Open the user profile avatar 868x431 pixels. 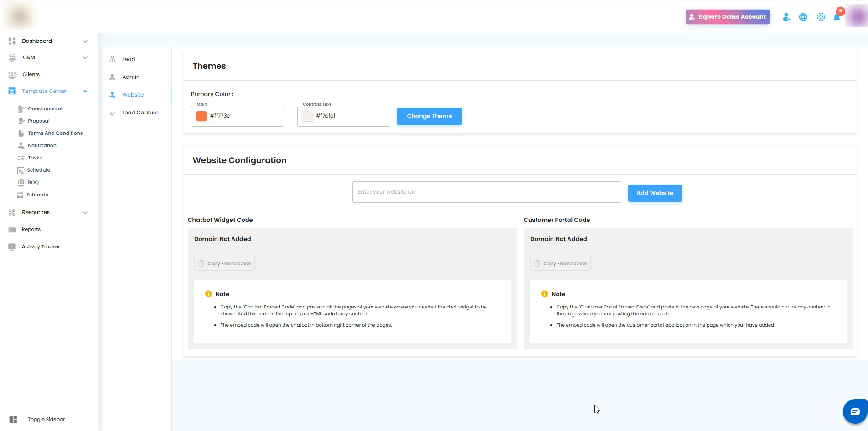(x=857, y=17)
